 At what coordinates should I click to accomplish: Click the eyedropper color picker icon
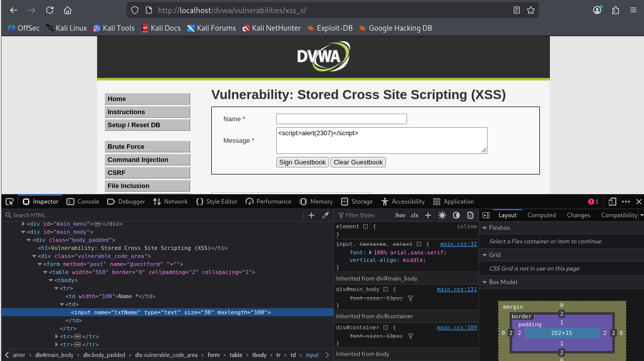click(326, 215)
